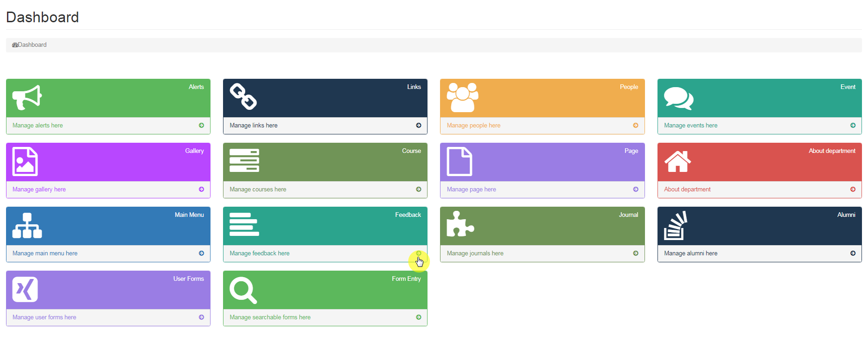Click the megaphone icon on Alerts card

[x=27, y=97]
